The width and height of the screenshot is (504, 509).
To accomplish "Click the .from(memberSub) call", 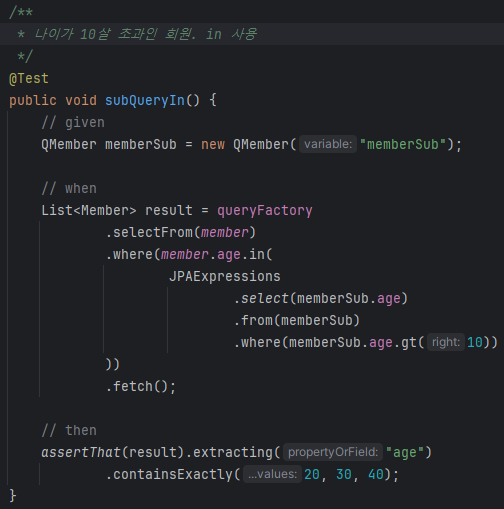I will click(x=297, y=320).
